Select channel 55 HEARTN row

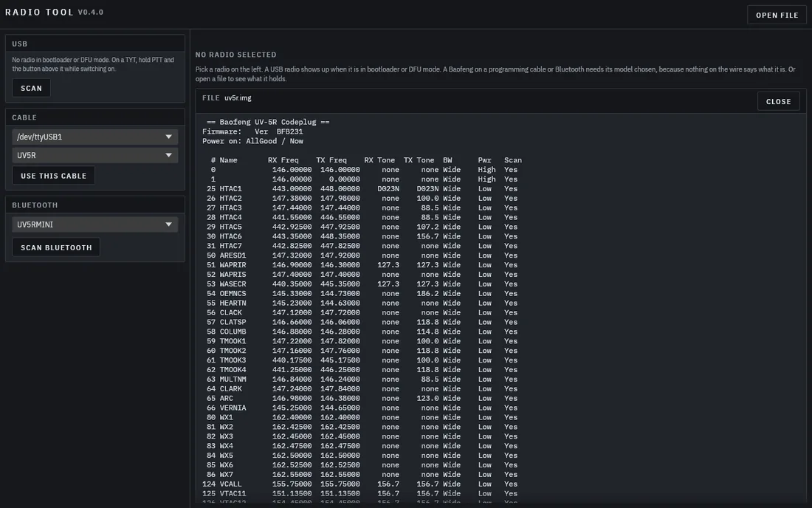tap(362, 303)
